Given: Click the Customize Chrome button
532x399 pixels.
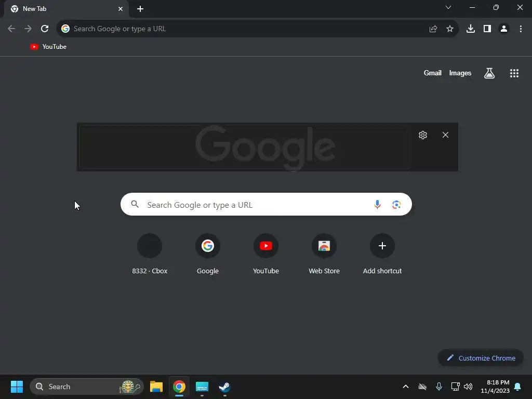Looking at the screenshot, I should point(481,358).
